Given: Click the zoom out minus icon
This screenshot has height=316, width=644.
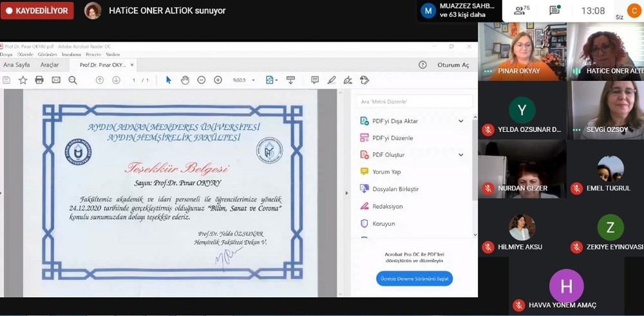Looking at the screenshot, I should pos(201,80).
